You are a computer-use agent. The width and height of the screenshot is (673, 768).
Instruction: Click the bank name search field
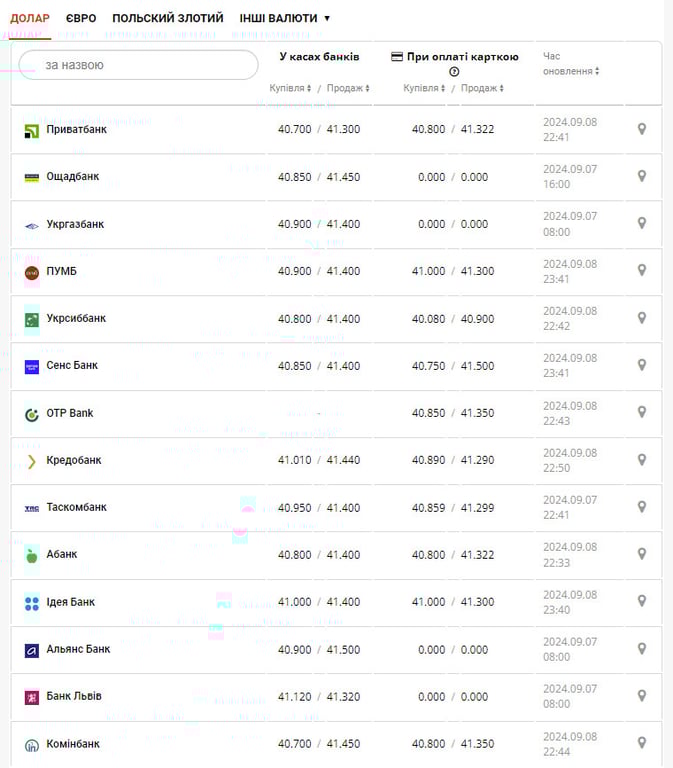139,65
